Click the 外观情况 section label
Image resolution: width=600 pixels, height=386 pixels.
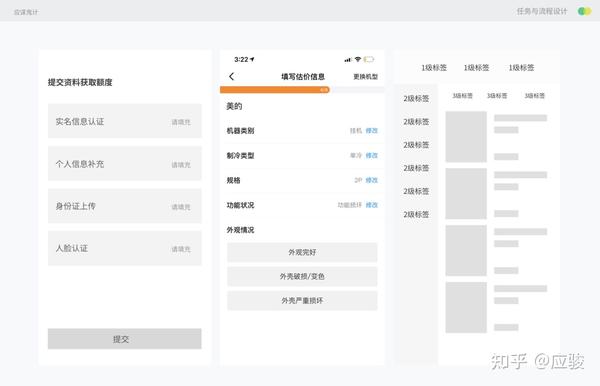tap(240, 230)
